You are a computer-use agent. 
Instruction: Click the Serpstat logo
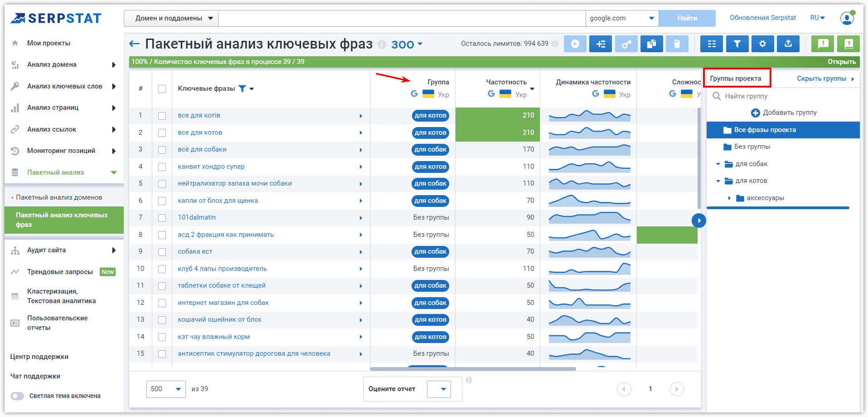tap(56, 18)
